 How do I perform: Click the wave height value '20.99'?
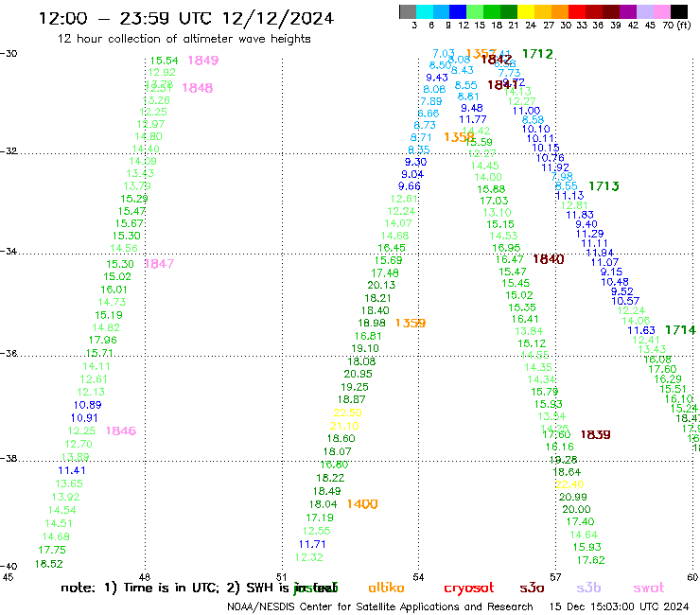pyautogui.click(x=573, y=497)
